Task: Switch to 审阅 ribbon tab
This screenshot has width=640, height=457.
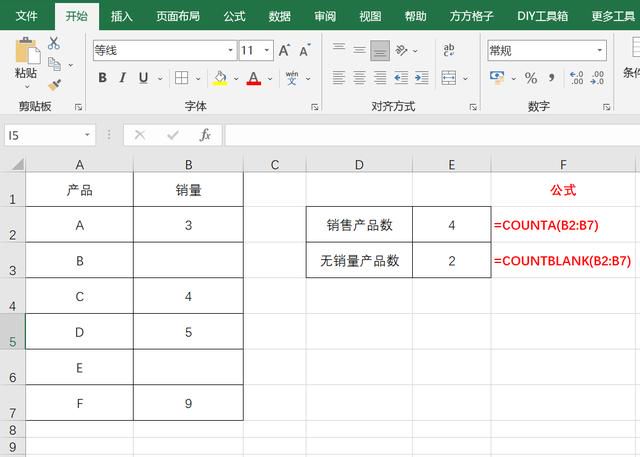Action: [x=325, y=16]
